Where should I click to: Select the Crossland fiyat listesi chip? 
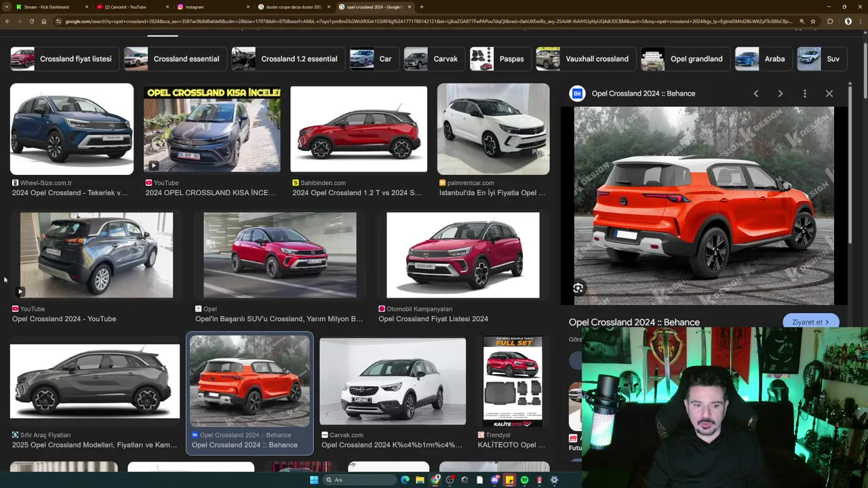[64, 59]
